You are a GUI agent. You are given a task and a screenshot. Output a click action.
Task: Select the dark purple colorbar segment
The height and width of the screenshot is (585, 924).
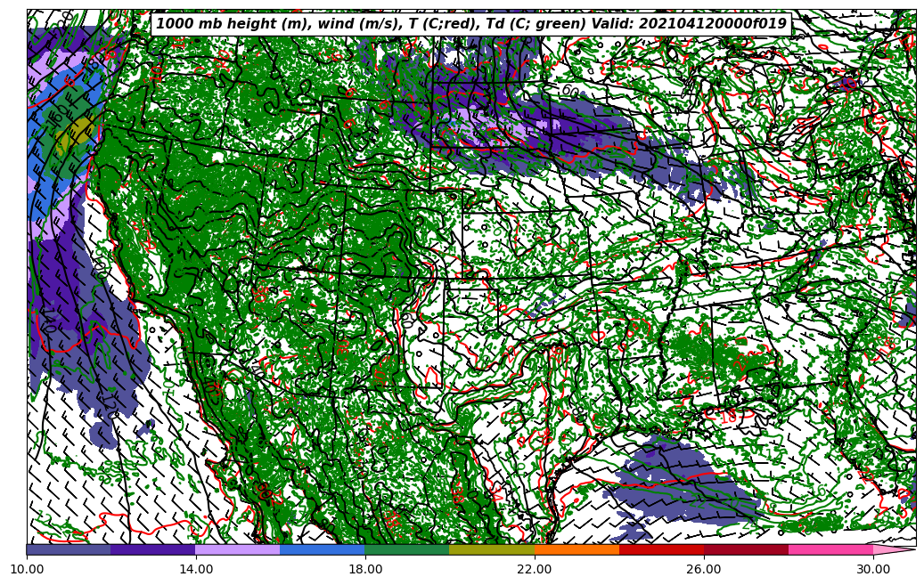click(x=153, y=549)
